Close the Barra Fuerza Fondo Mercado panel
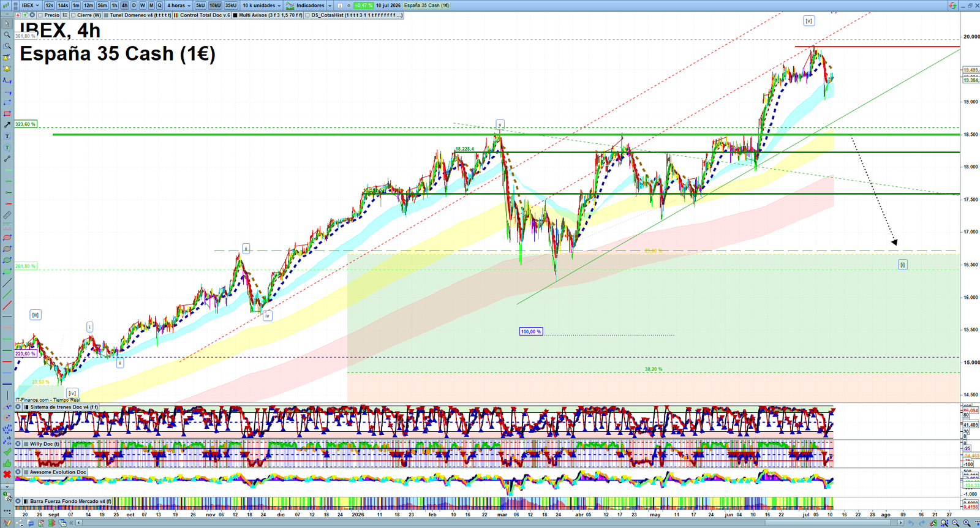The height and width of the screenshot is (528, 980). point(18,501)
